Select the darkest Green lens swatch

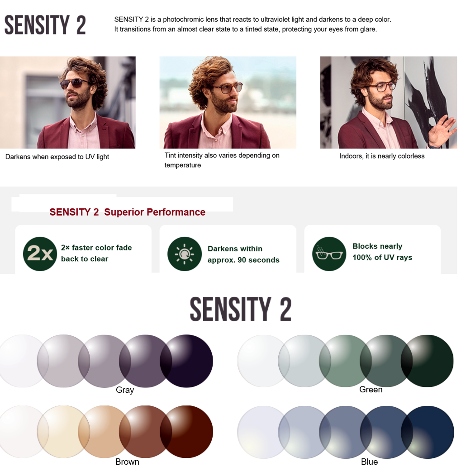pyautogui.click(x=427, y=361)
